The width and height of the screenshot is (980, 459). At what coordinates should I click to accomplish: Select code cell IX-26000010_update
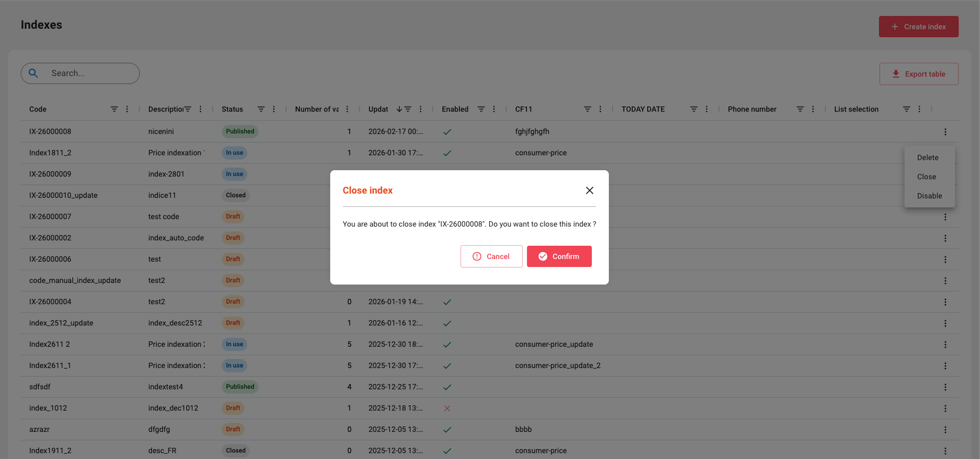(63, 195)
